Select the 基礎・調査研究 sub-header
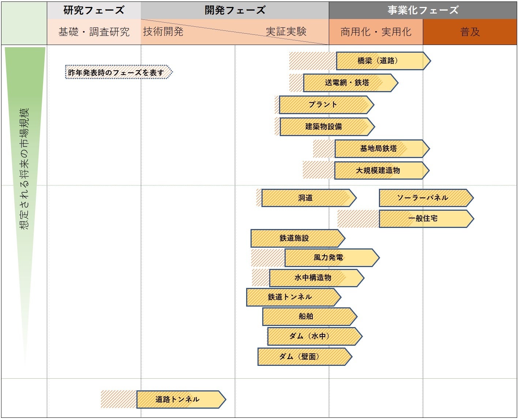 click(94, 32)
